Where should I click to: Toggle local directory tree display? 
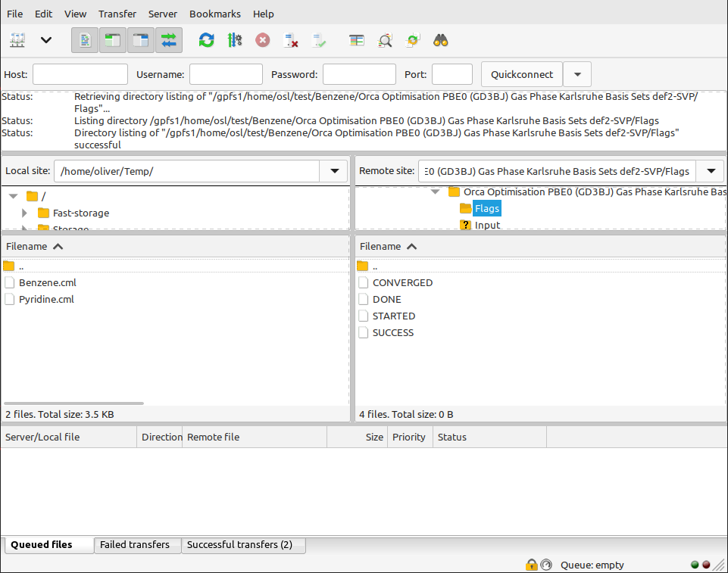point(113,40)
